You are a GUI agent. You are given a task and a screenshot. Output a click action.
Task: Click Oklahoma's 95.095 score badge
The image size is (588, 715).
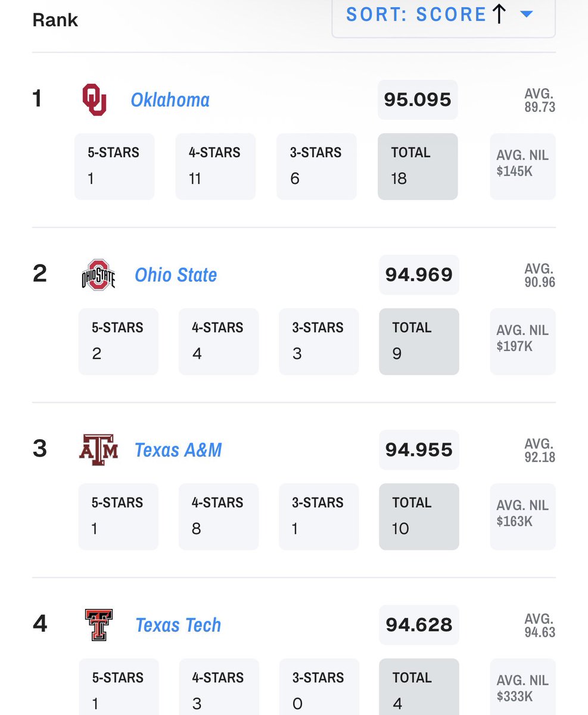click(418, 100)
